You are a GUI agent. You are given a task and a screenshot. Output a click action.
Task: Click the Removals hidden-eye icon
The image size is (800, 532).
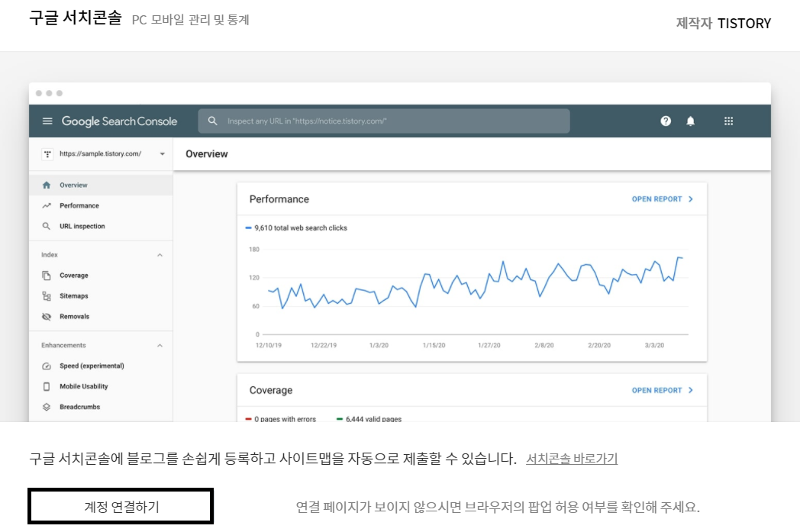(x=47, y=317)
